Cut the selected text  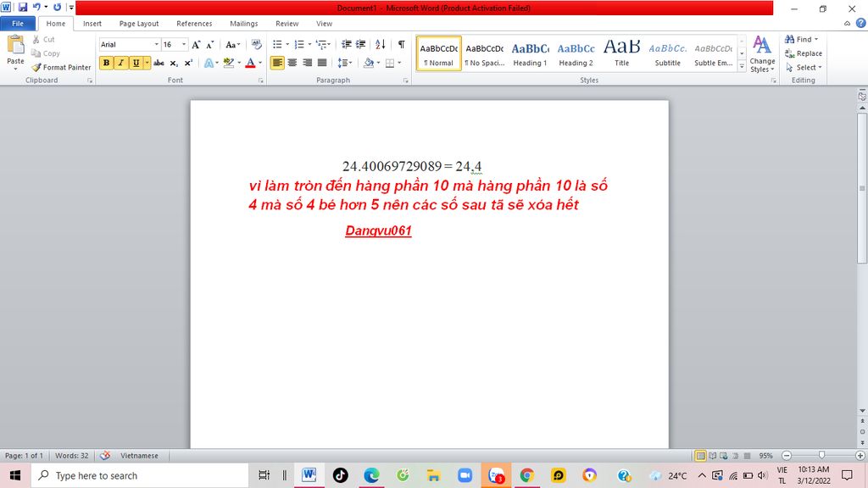click(43, 39)
